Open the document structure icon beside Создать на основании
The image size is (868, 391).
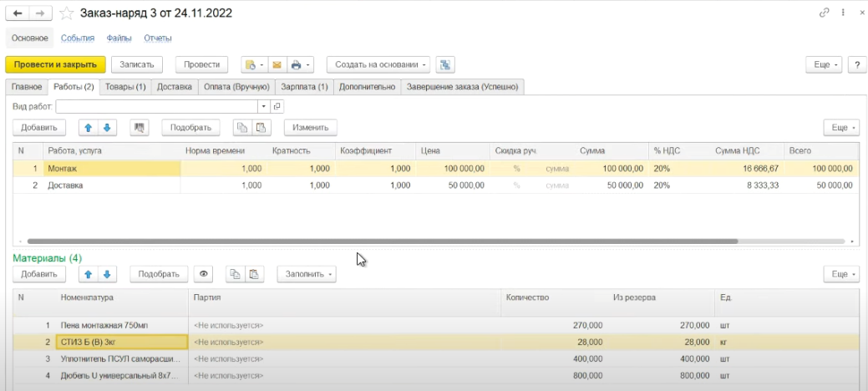[x=445, y=64]
